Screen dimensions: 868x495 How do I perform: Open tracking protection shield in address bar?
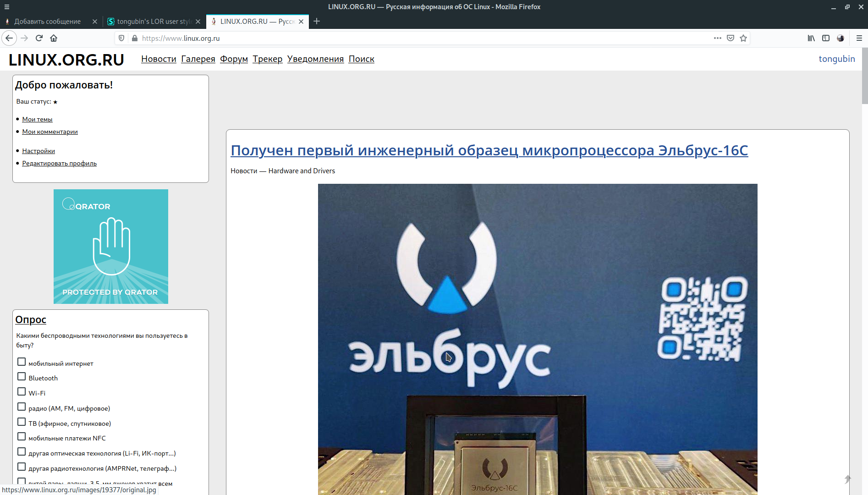pos(121,38)
